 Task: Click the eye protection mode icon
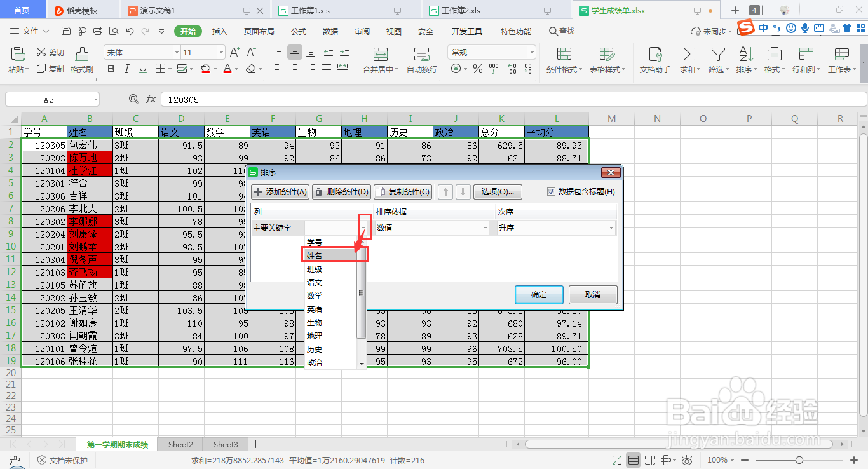[686, 460]
